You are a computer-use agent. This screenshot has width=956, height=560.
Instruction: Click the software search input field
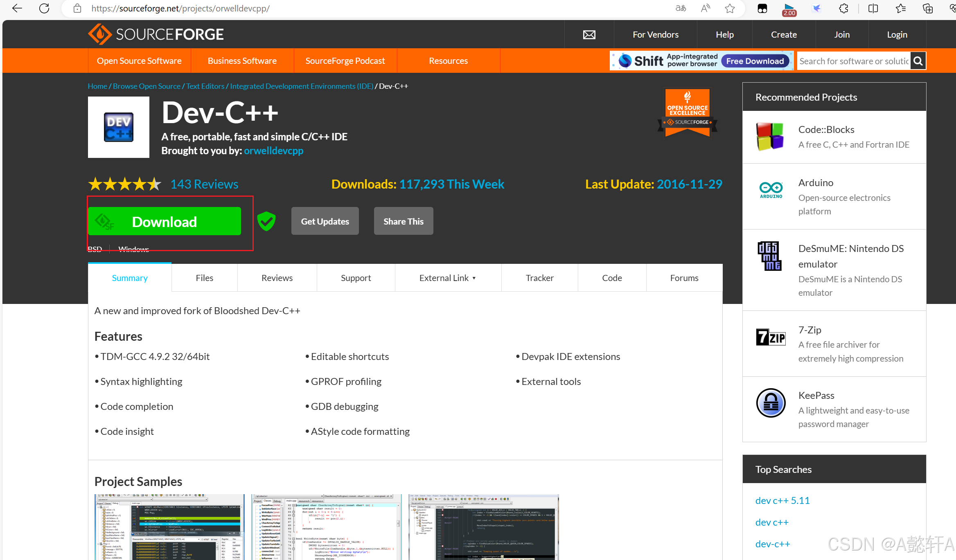(854, 61)
